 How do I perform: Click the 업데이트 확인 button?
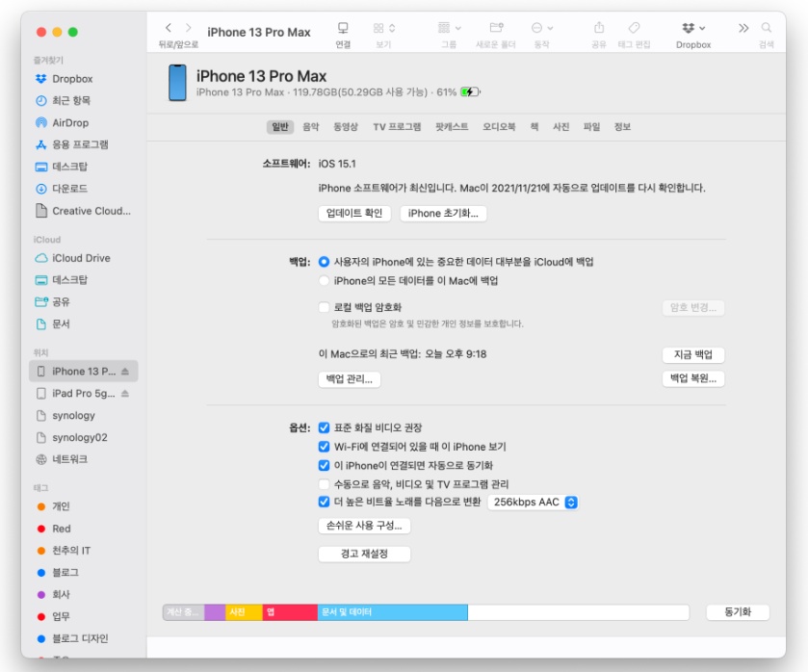(354, 214)
